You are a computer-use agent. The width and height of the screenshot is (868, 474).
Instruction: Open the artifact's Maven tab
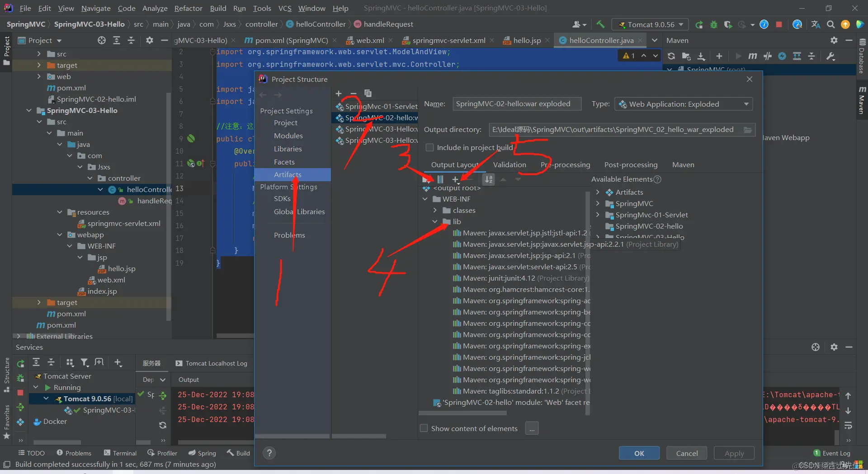click(683, 164)
